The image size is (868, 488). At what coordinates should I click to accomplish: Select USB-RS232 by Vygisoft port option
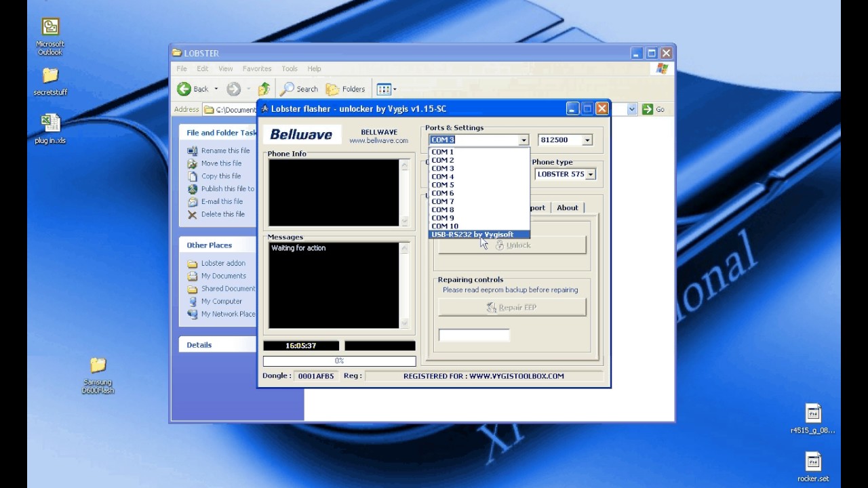[x=479, y=235]
